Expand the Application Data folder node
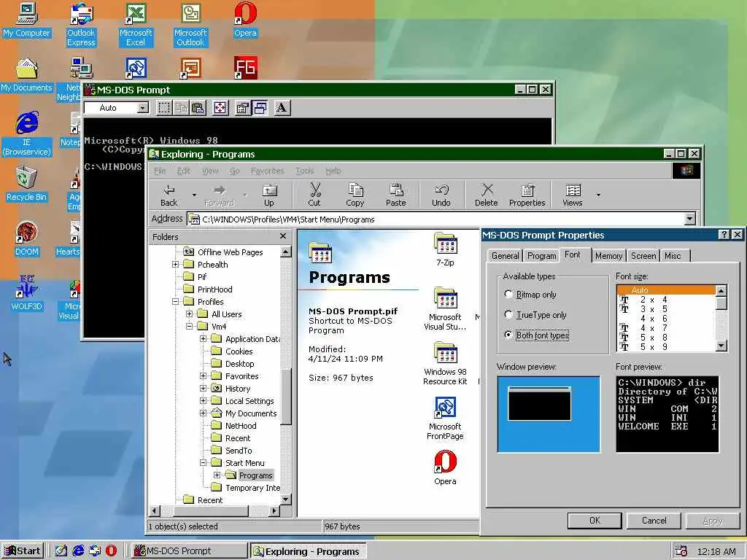 click(203, 338)
